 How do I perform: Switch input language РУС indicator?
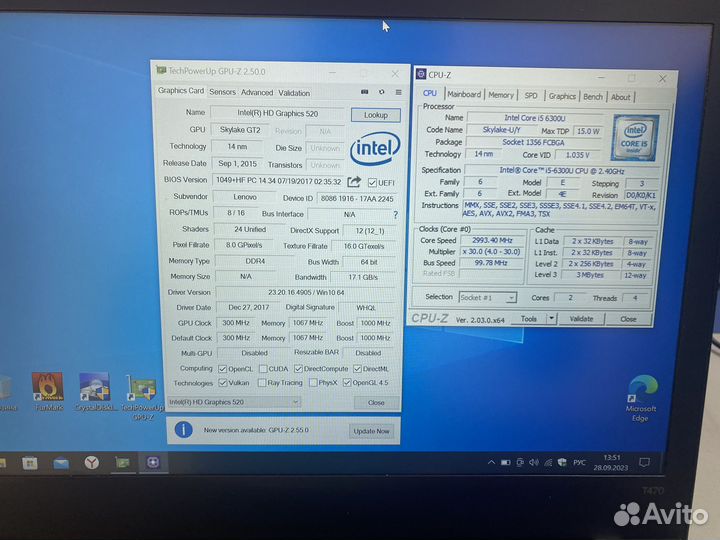pyautogui.click(x=579, y=462)
